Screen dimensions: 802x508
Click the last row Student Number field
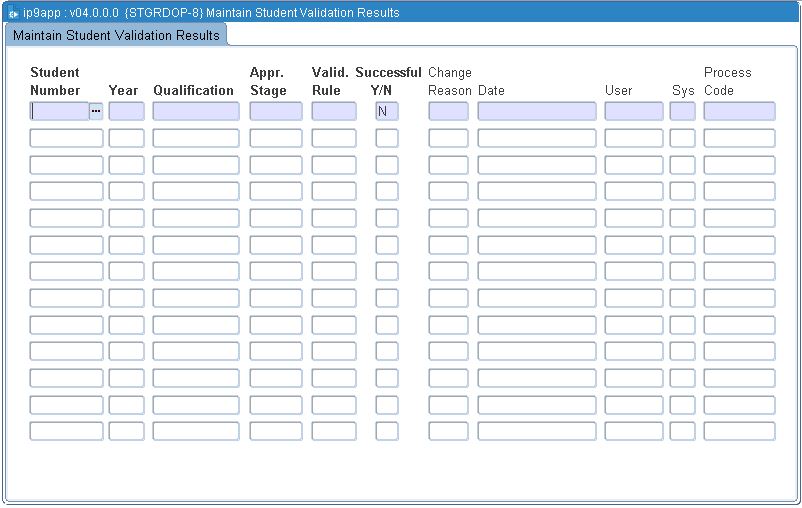66,431
